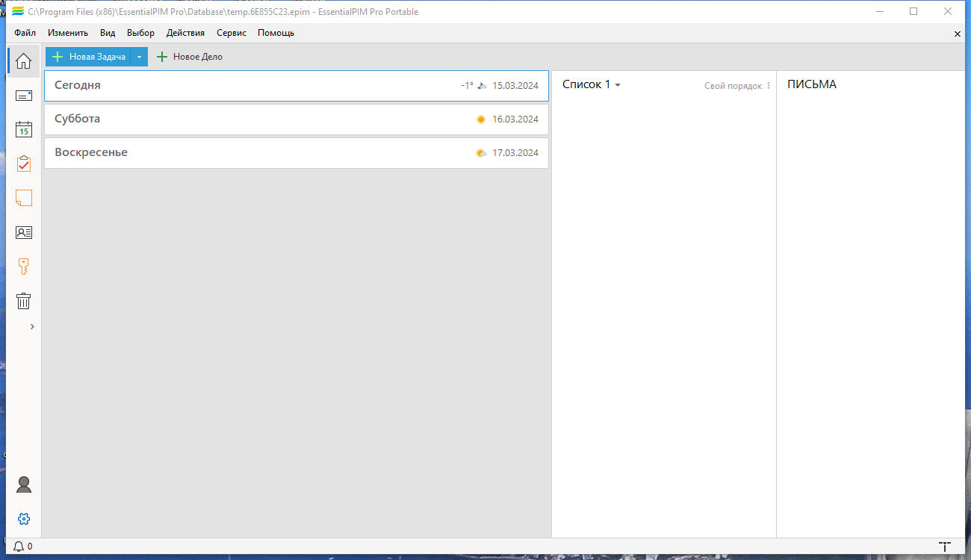Open the Passwords key module icon

[x=24, y=267]
